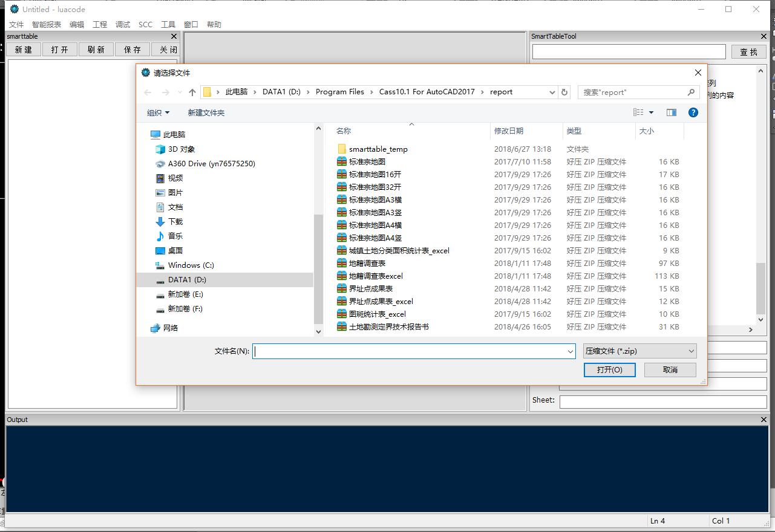Open the 智能报表 menu
This screenshot has width=775, height=532.
(x=47, y=24)
